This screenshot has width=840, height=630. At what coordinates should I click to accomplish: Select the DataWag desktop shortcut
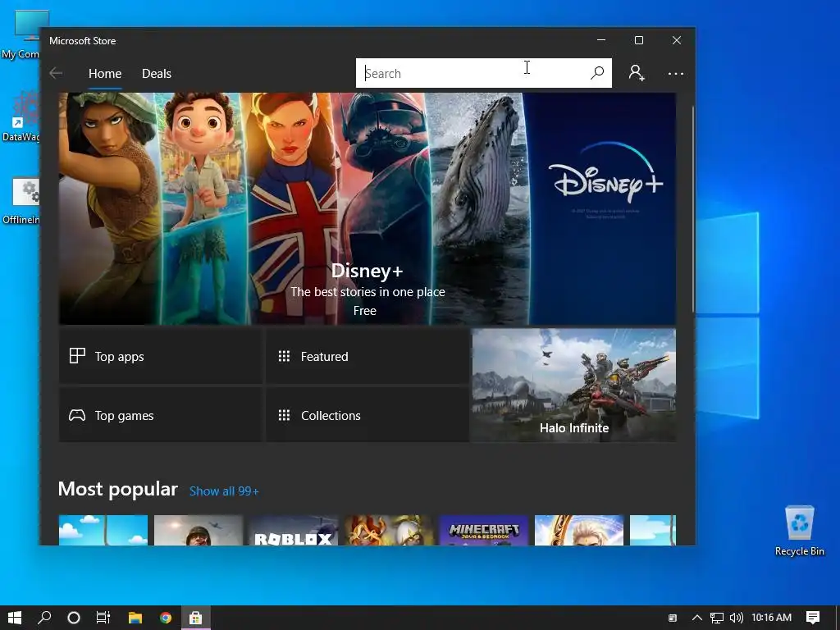[21, 116]
